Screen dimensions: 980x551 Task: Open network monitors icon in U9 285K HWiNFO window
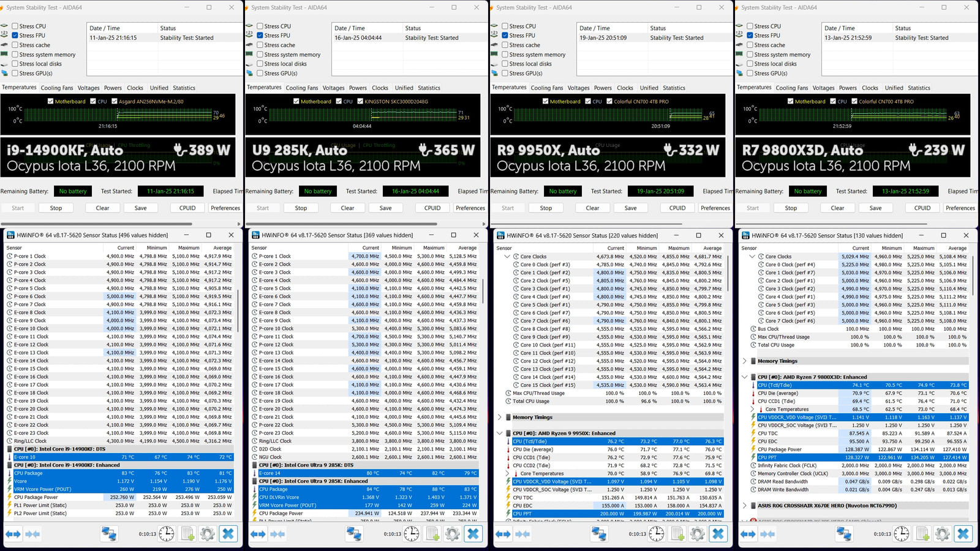click(354, 534)
